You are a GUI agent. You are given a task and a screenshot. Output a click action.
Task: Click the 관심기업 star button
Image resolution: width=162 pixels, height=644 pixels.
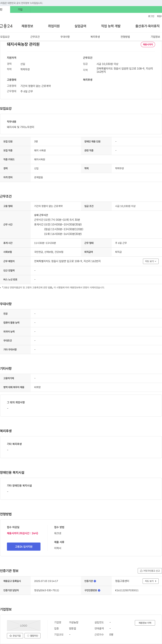click(15, 636)
